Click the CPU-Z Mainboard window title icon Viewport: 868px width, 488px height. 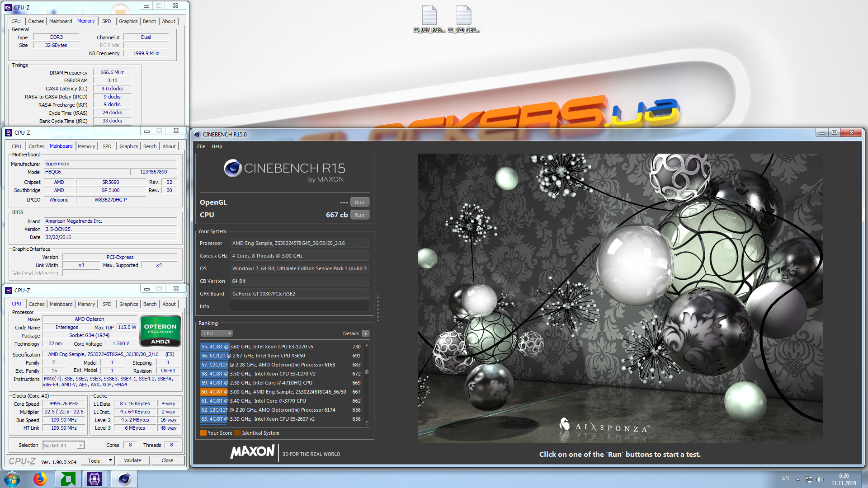point(9,132)
